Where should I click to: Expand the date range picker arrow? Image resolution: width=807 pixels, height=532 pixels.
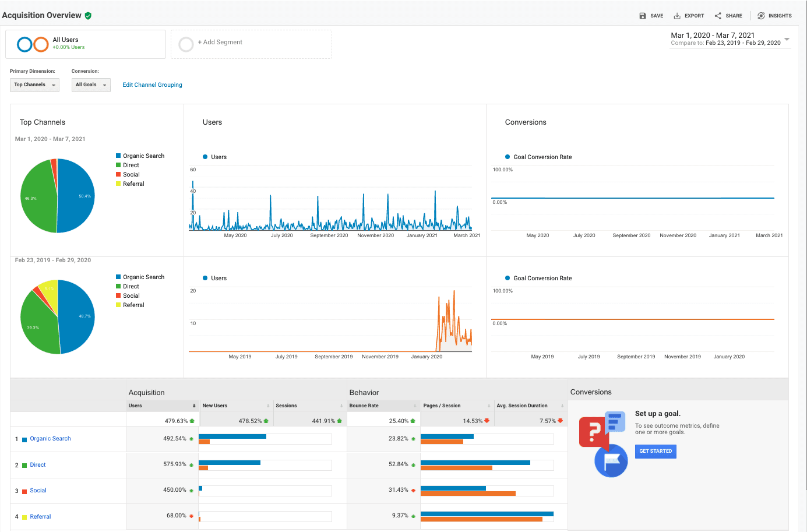787,39
